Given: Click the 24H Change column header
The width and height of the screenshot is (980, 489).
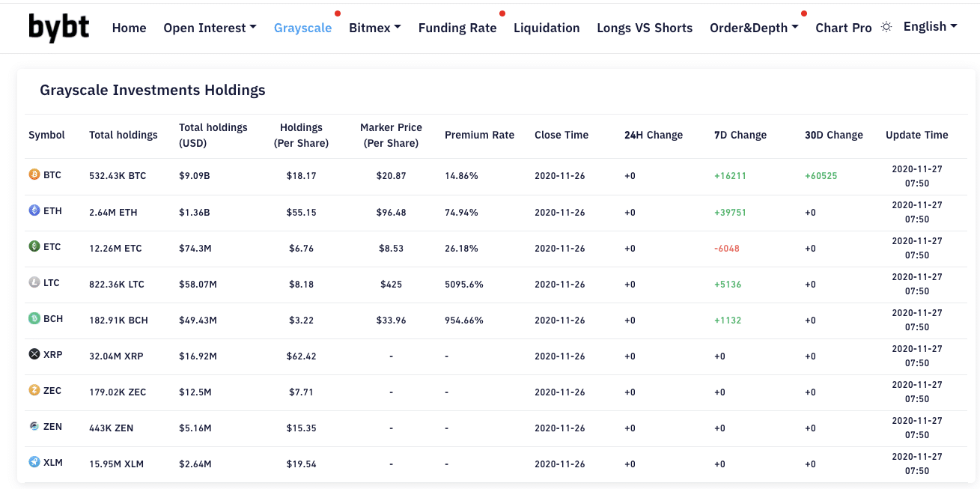Looking at the screenshot, I should (654, 135).
